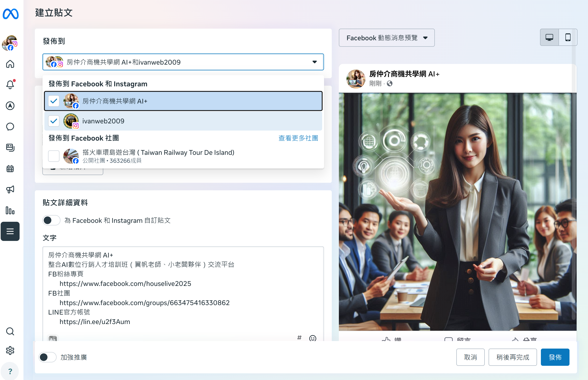Open the compass navigation icon in sidebar
This screenshot has height=380, width=588.
[10, 106]
